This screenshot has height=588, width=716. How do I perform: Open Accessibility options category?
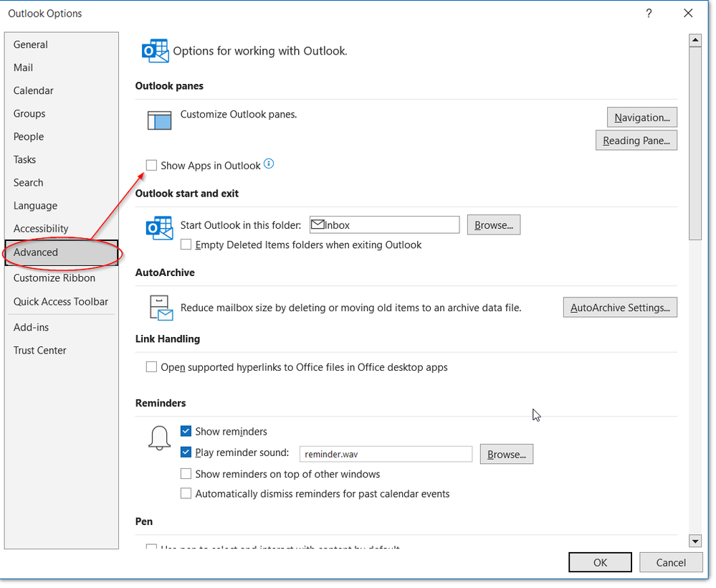[x=62, y=229]
